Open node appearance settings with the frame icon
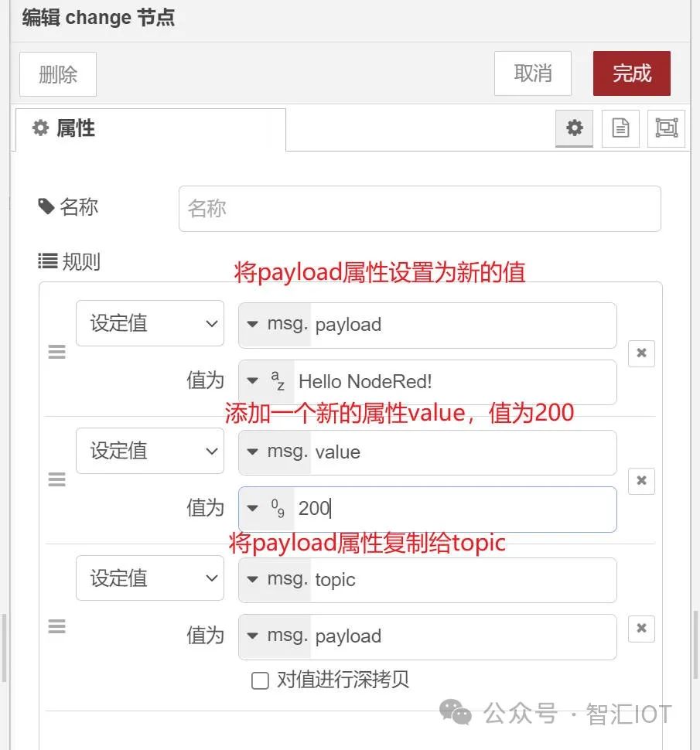700x750 pixels. [x=666, y=128]
